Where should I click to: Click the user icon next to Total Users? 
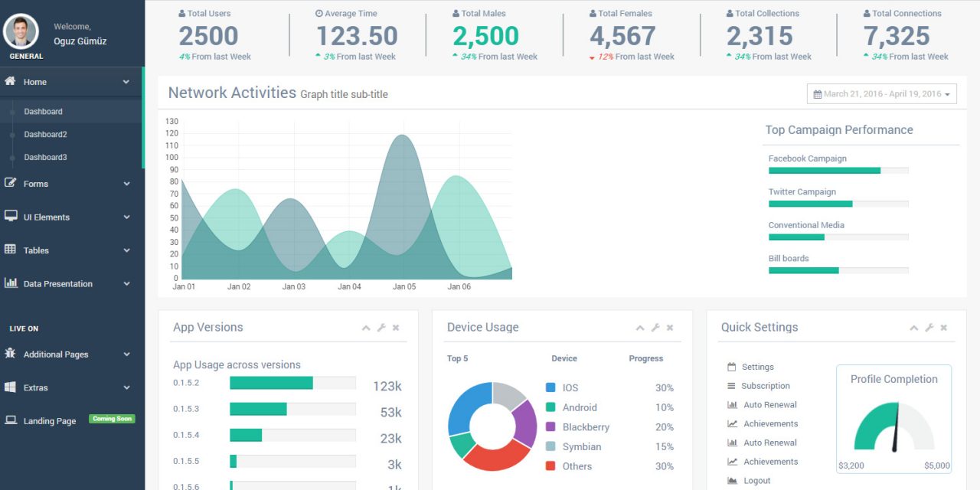181,14
